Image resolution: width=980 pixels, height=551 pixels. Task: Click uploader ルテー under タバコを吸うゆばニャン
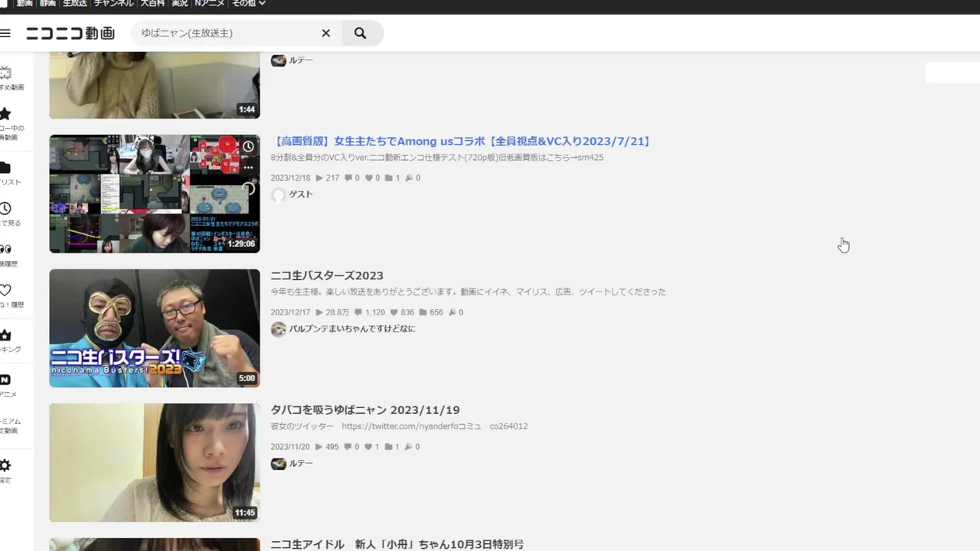(x=301, y=463)
